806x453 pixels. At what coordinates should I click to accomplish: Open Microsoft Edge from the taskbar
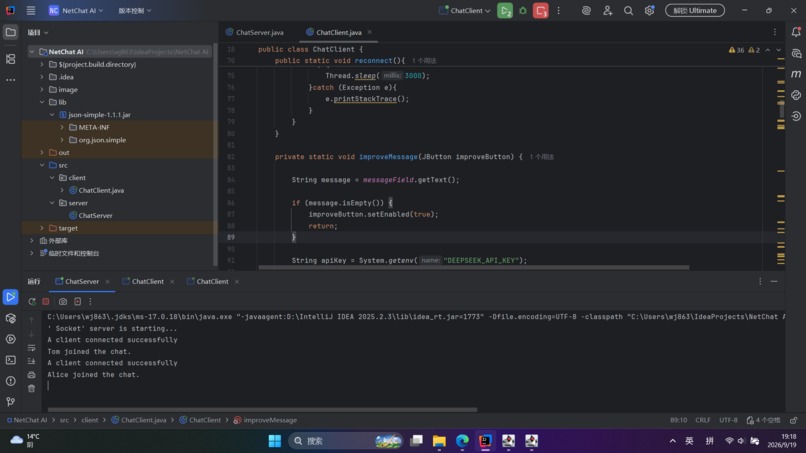click(462, 441)
